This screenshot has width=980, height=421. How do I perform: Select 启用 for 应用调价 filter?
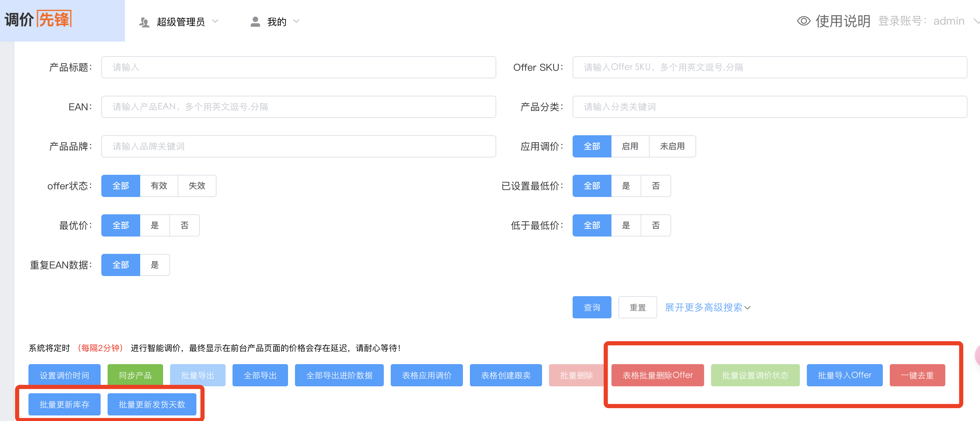(630, 146)
